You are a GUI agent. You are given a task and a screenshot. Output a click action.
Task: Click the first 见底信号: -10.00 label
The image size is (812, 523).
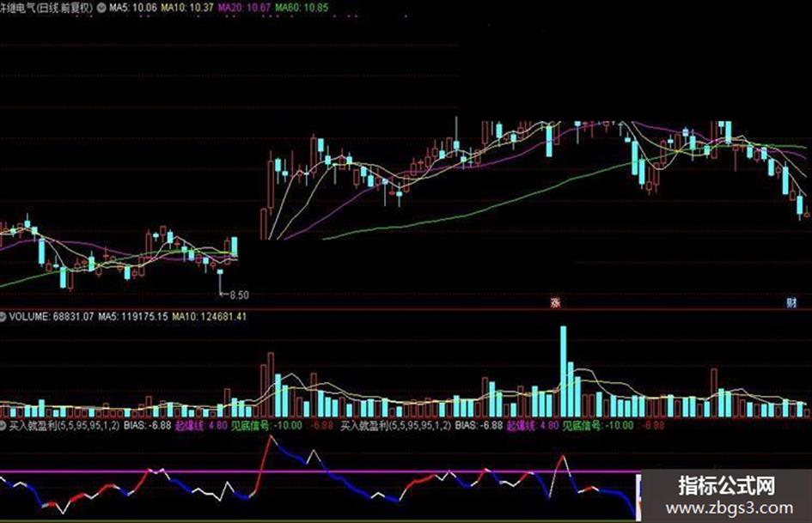266,425
